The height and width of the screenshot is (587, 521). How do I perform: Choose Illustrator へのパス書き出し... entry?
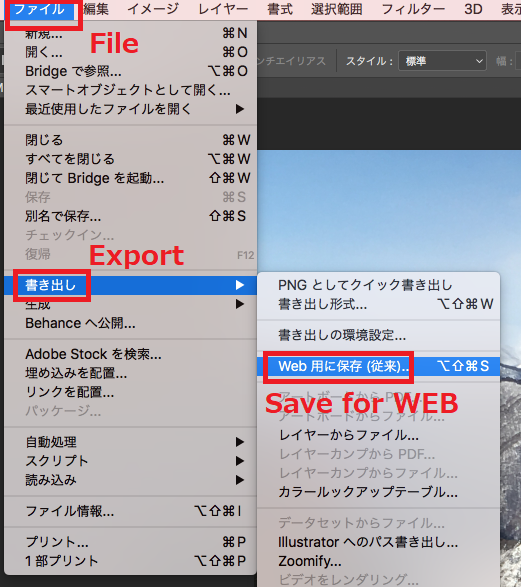point(379,542)
